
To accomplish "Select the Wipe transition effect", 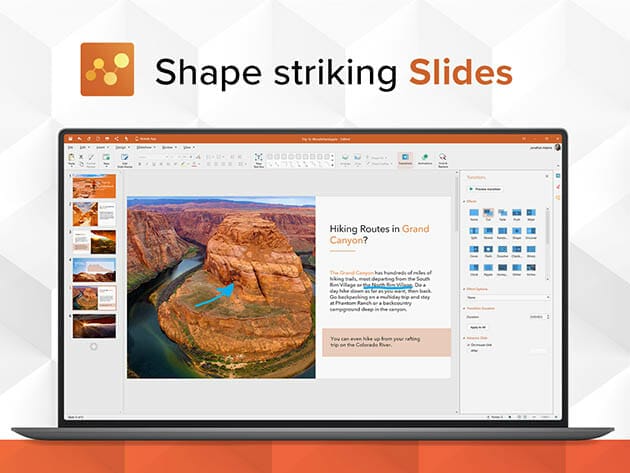I will [533, 214].
